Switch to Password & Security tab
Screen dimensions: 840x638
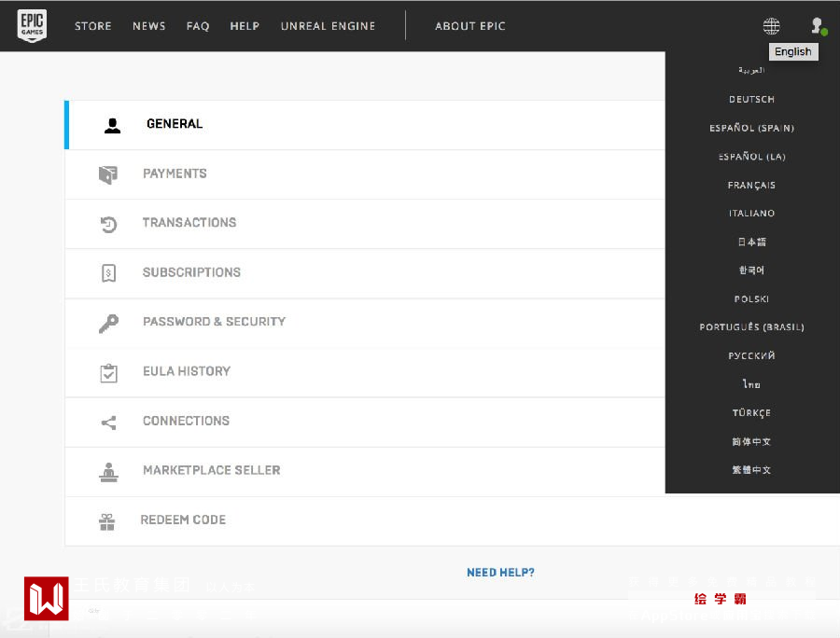click(x=365, y=323)
